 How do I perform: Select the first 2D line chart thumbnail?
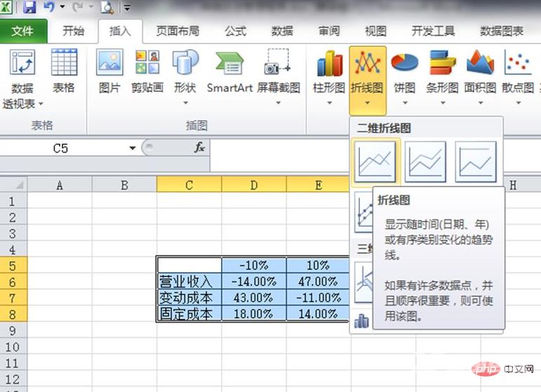pos(375,161)
